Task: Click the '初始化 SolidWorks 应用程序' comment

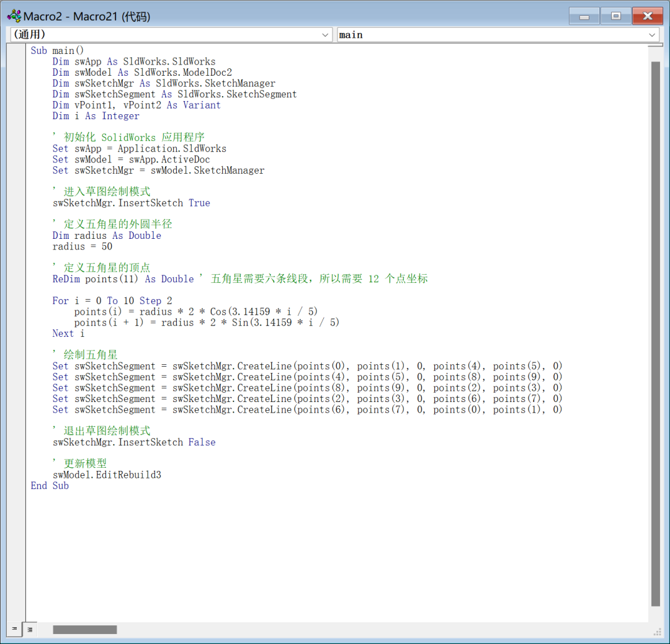Action: pos(128,138)
